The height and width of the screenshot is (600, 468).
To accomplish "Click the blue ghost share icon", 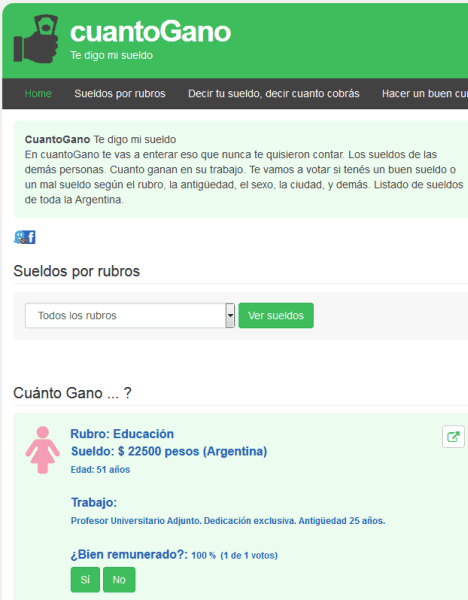I will (x=20, y=237).
